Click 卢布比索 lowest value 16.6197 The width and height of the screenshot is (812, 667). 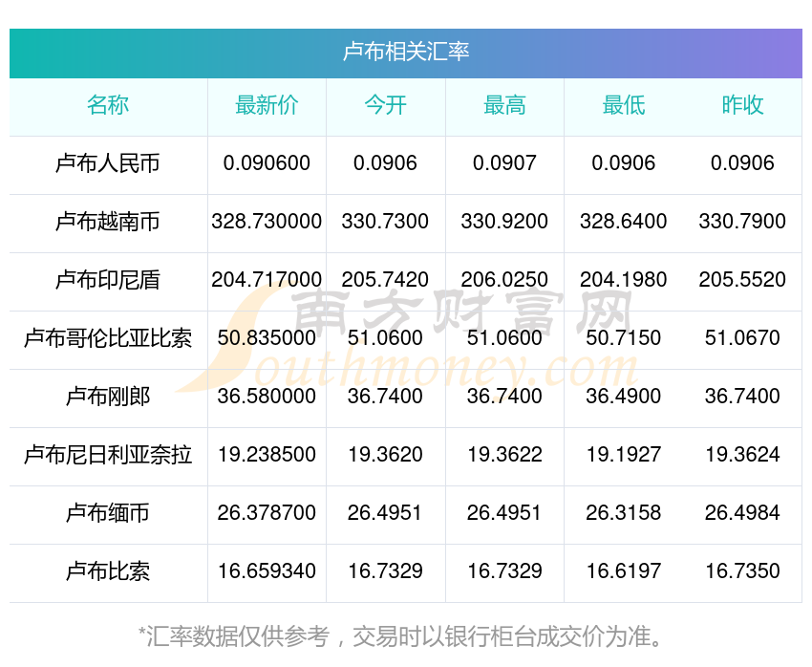[x=624, y=571]
